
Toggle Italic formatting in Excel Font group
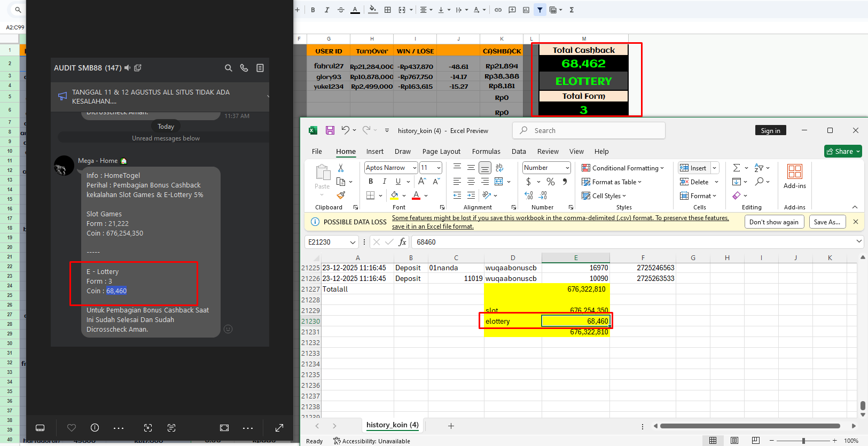[x=384, y=182]
